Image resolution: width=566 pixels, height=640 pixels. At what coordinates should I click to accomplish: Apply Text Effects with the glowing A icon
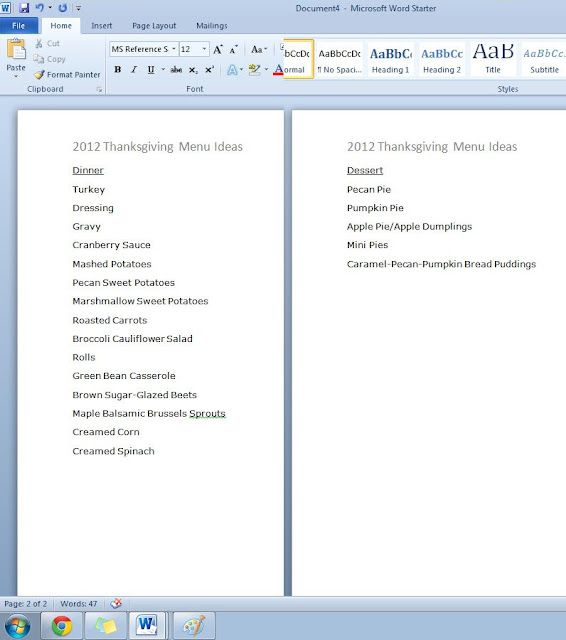tap(232, 70)
